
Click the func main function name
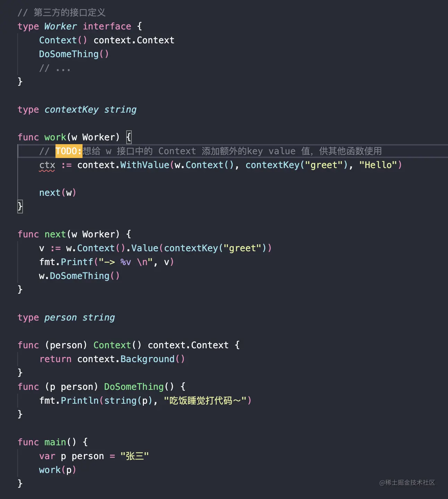click(55, 442)
